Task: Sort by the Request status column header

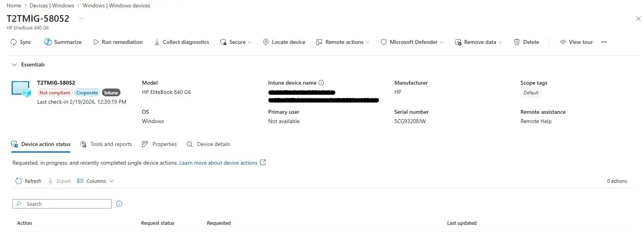Action: [x=158, y=223]
